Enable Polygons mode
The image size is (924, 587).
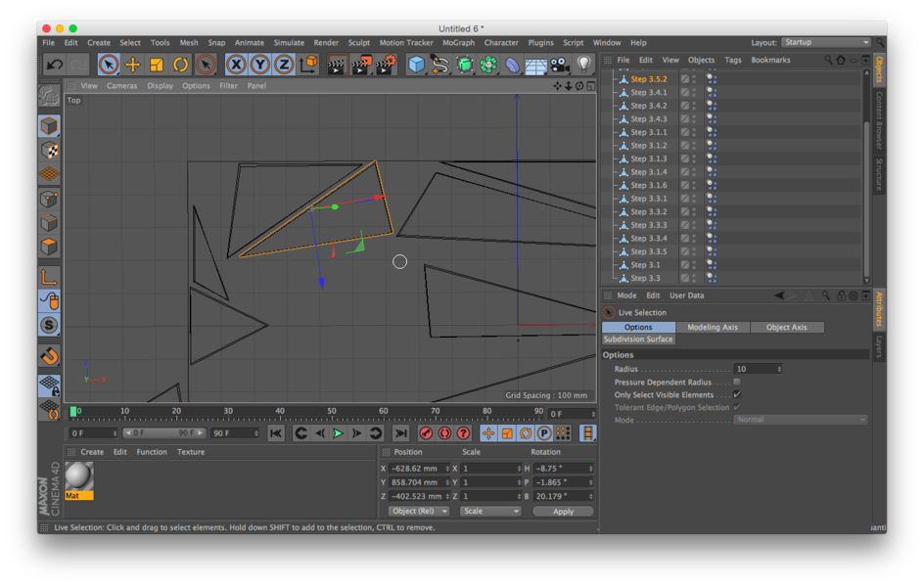[x=50, y=247]
